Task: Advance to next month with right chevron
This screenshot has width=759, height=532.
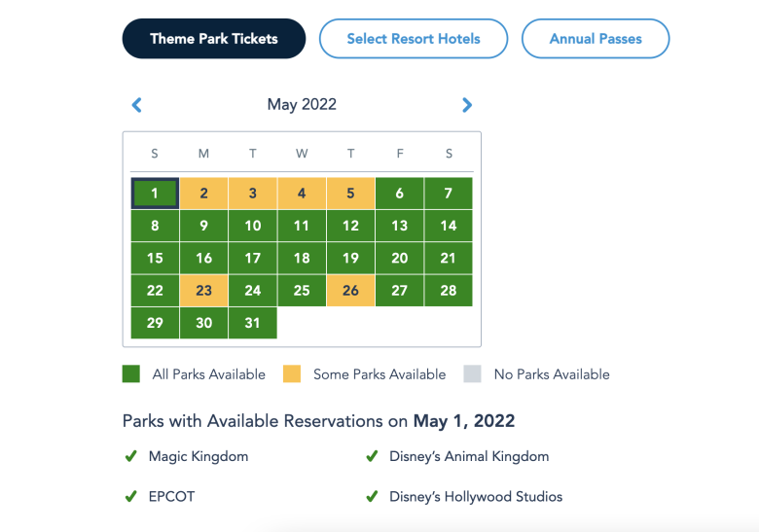Action: pos(467,105)
